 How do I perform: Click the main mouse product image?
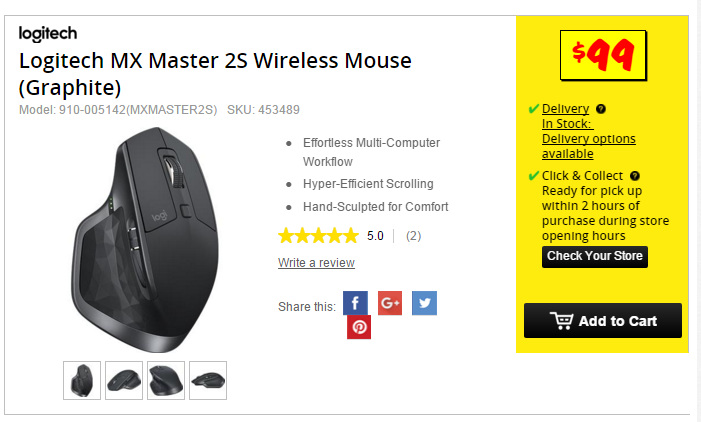[145, 240]
